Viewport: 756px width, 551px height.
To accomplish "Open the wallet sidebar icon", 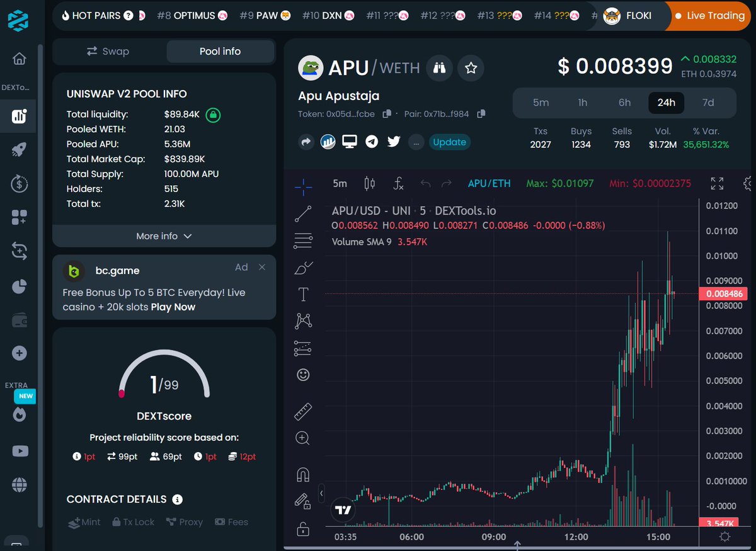I will point(19,320).
